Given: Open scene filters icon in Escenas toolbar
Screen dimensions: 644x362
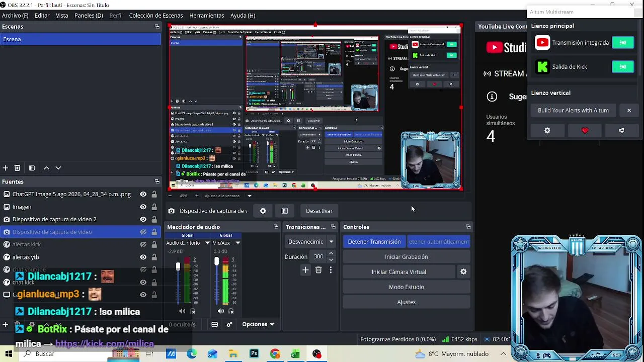Looking at the screenshot, I should [x=32, y=168].
